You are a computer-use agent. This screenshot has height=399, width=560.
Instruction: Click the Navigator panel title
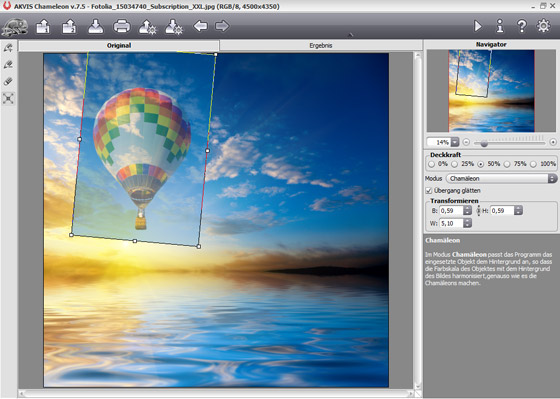click(491, 44)
